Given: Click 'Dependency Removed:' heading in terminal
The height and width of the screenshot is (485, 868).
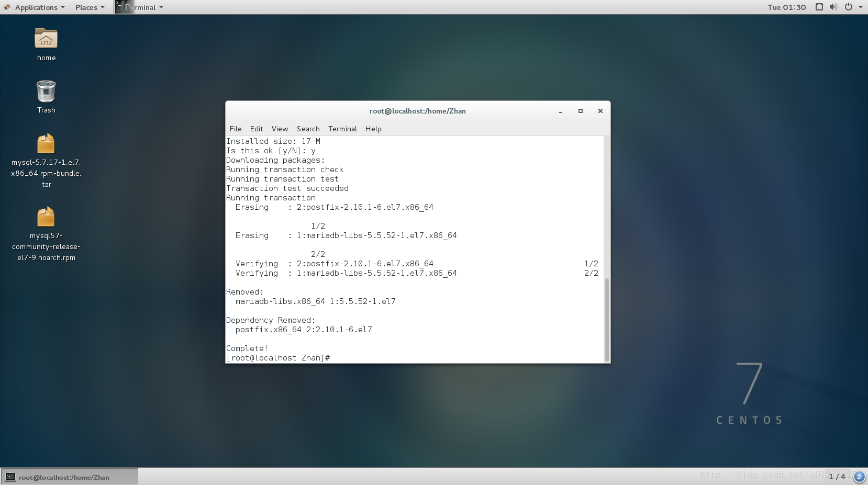Looking at the screenshot, I should pyautogui.click(x=271, y=320).
